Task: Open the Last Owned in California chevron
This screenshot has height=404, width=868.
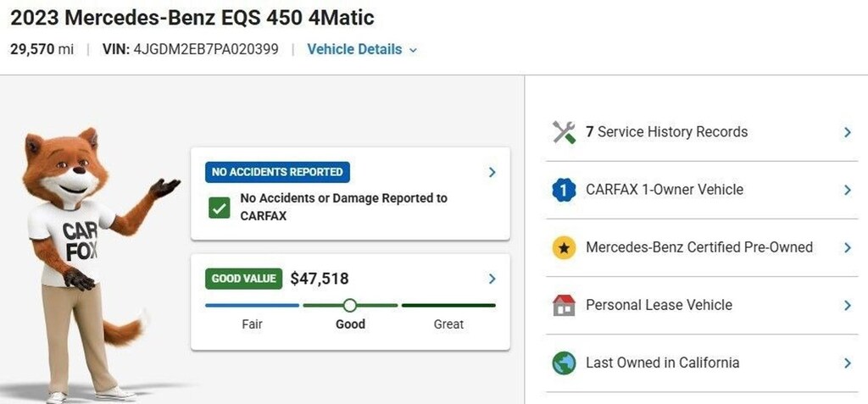Action: [848, 363]
